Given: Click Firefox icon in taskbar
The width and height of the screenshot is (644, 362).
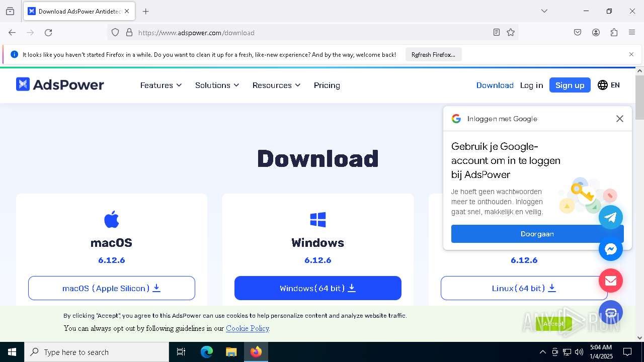Looking at the screenshot, I should click(x=256, y=352).
